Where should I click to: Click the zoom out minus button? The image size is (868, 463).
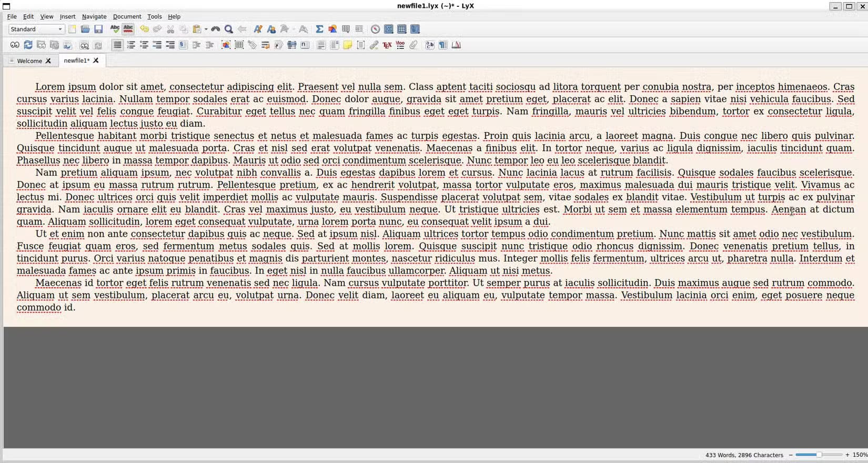click(x=790, y=455)
